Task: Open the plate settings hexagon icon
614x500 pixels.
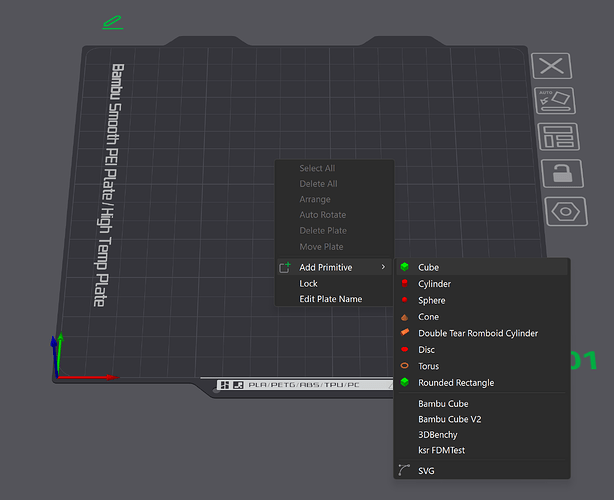Action: click(566, 211)
